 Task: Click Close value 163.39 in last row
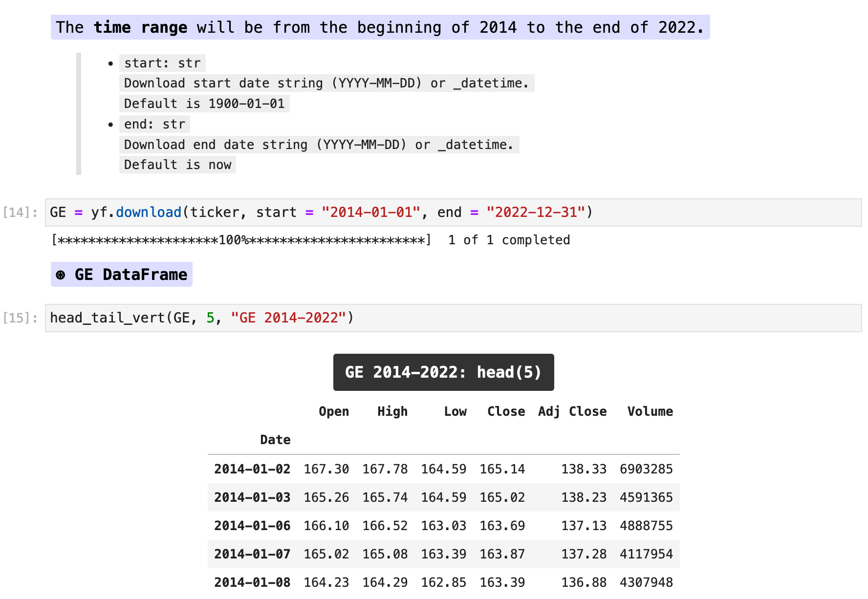[502, 582]
